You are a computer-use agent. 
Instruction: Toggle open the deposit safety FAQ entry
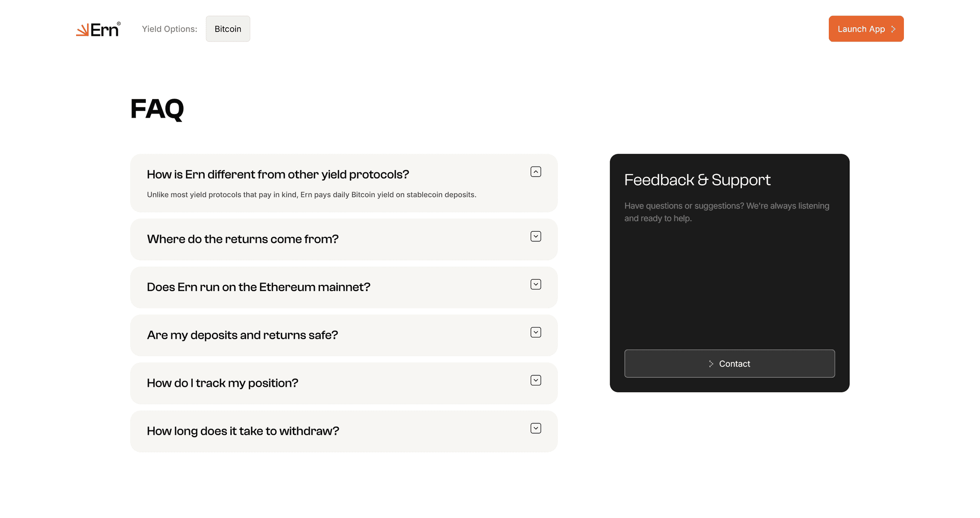[344, 335]
